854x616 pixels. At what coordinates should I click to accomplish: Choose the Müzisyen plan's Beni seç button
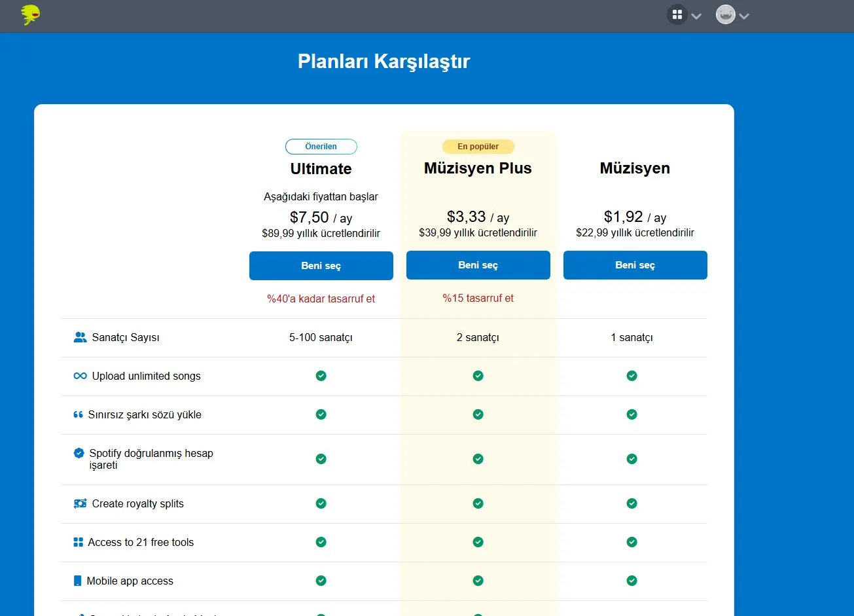coord(635,265)
